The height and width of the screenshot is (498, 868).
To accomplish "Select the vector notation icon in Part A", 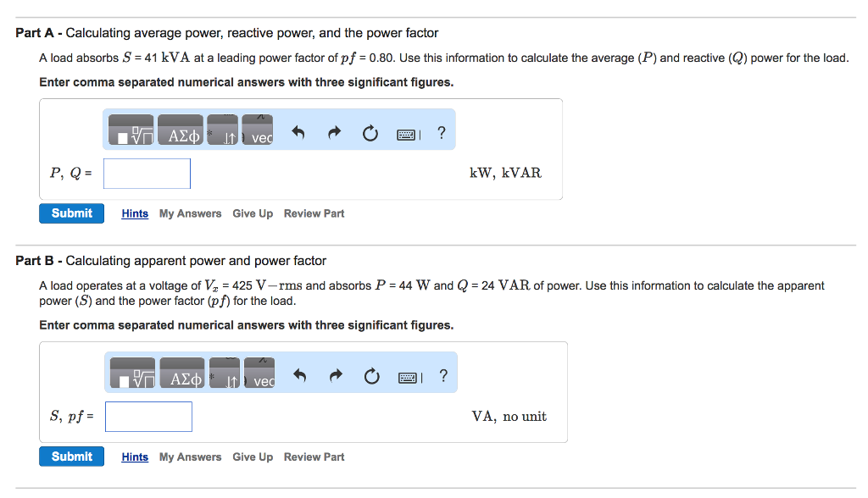I will (x=257, y=131).
